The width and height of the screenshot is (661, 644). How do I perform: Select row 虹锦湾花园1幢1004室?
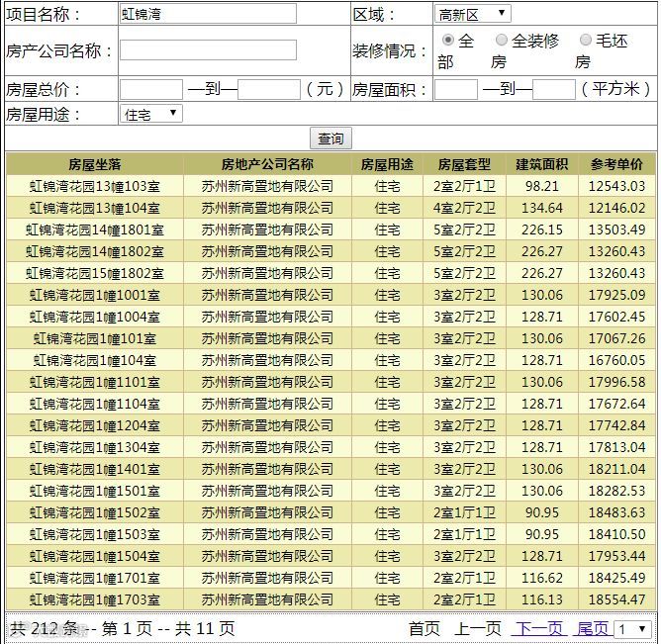pyautogui.click(x=330, y=317)
